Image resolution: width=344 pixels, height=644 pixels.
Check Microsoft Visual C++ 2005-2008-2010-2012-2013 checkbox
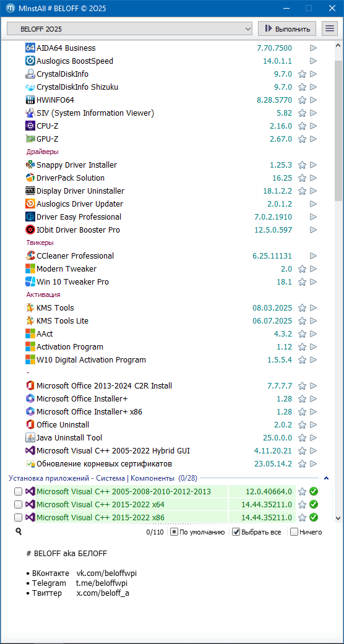18,492
